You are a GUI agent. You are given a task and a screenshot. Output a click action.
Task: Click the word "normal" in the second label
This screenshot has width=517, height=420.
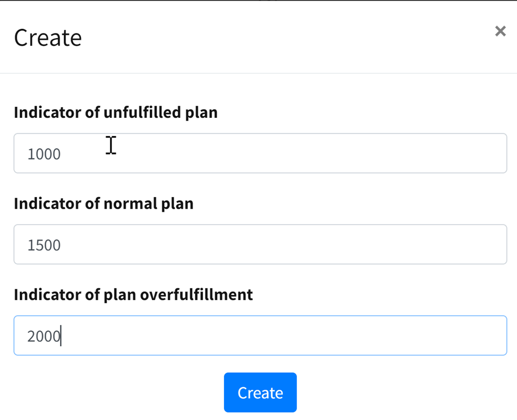click(131, 203)
